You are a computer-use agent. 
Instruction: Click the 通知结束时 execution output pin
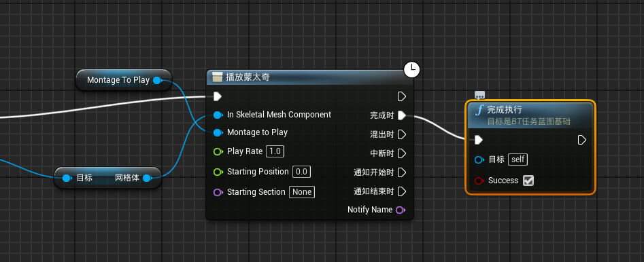(402, 191)
